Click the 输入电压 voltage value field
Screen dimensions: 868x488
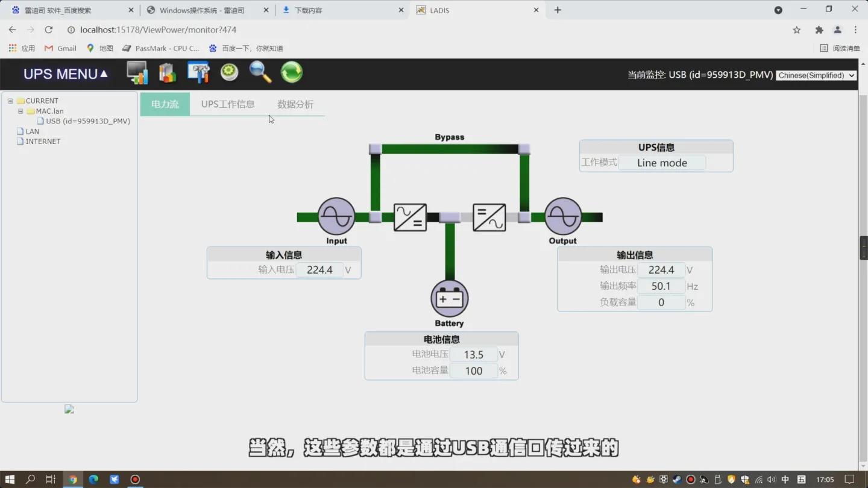pos(320,269)
